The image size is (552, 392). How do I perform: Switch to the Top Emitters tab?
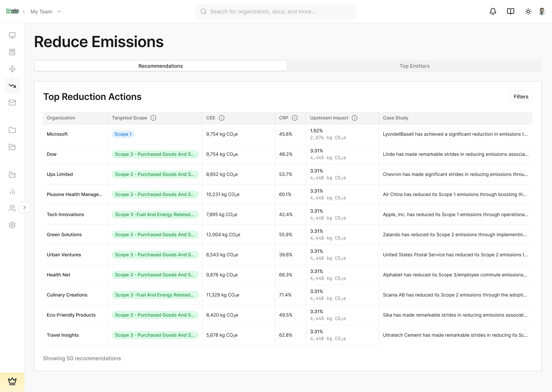[414, 66]
